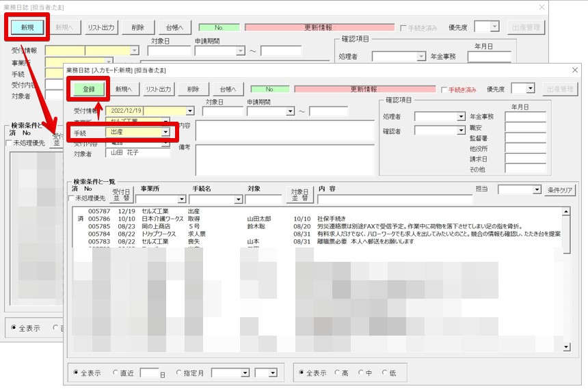Viewport: 588px width, 391px height.
Task: Click the 新規 button in the back window
Action: 27,27
